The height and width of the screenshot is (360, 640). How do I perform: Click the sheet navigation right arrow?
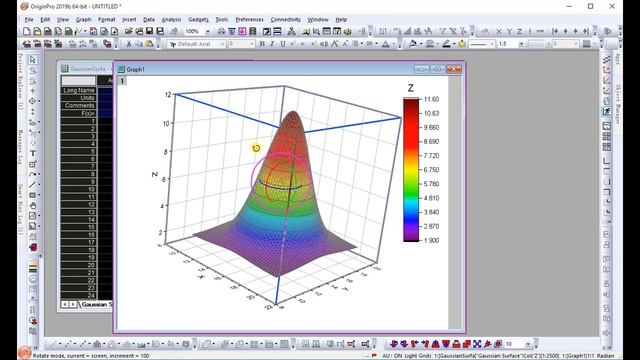pos(73,304)
